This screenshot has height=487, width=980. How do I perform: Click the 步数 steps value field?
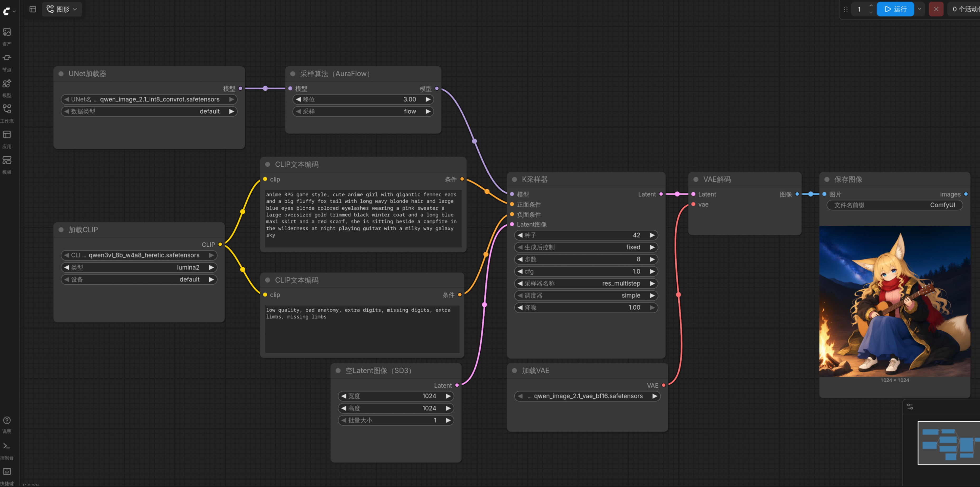coord(586,259)
